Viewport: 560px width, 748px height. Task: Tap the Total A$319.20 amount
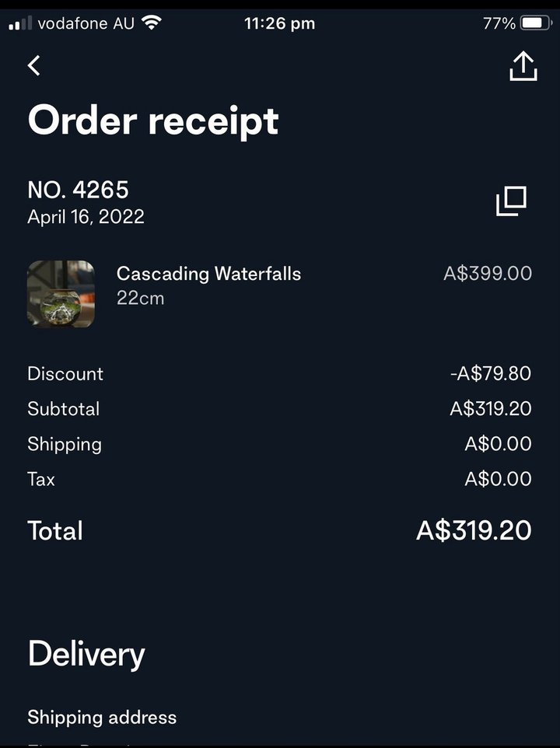pos(474,530)
